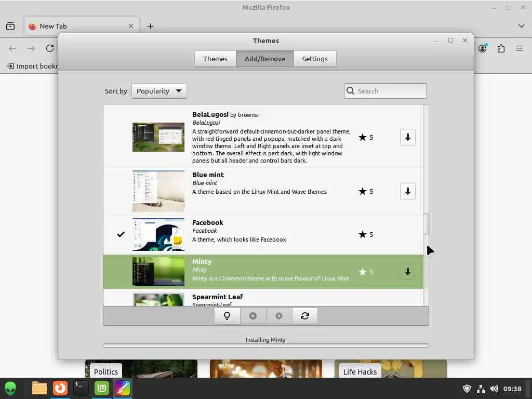Click the Installing Minty progress bar
Viewport: 532px width, 399px height.
tap(266, 345)
